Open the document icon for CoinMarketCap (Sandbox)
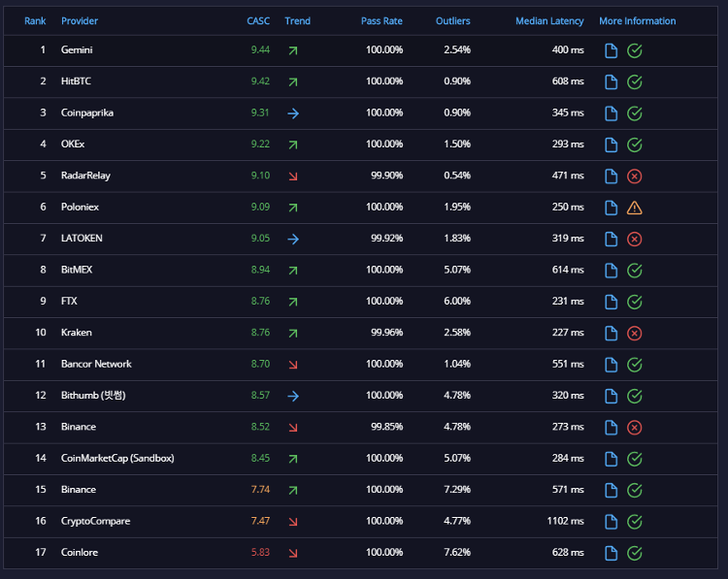Viewport: 728px width, 579px height. (x=611, y=459)
